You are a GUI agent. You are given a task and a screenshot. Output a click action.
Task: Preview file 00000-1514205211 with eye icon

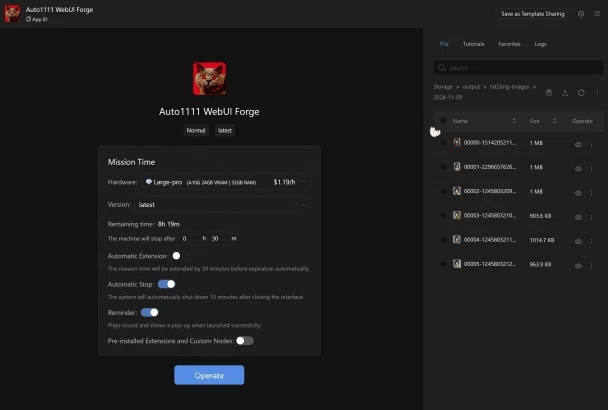(x=578, y=144)
